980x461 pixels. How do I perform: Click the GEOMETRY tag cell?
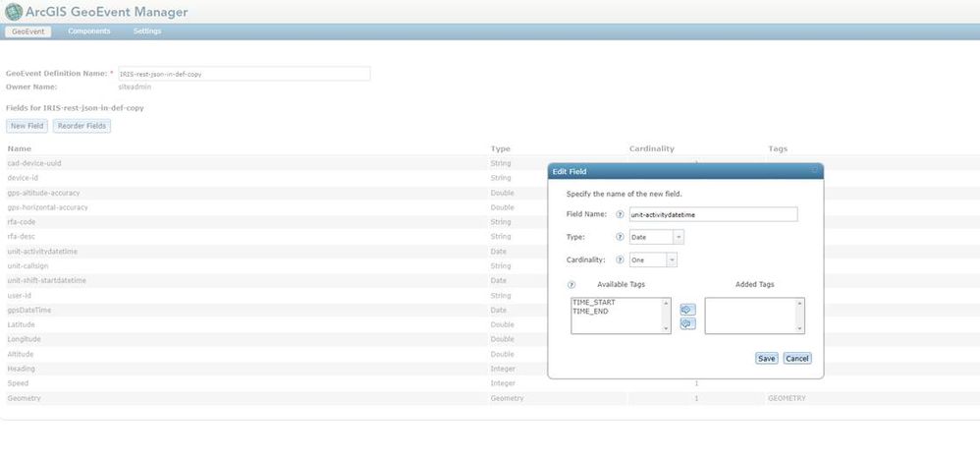[787, 398]
